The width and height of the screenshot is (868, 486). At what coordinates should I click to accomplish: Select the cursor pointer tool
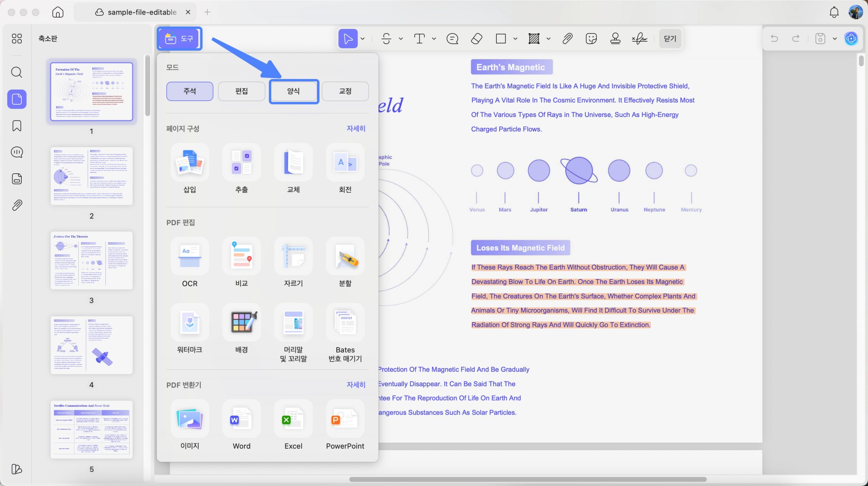(348, 39)
